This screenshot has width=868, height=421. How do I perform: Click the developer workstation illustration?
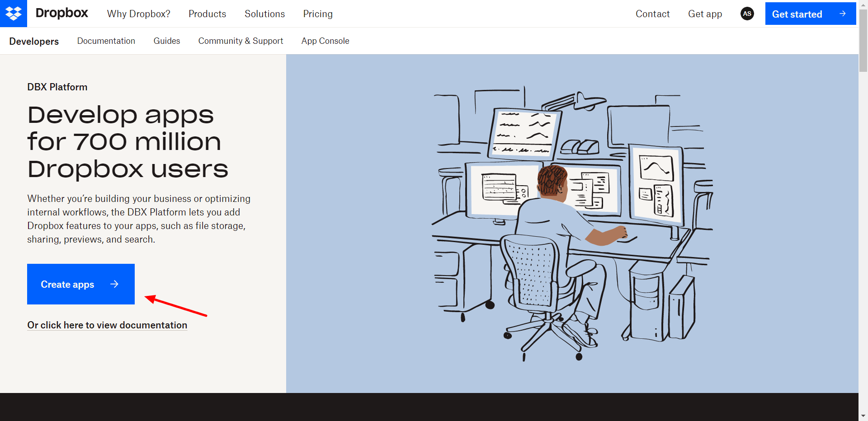[572, 224]
